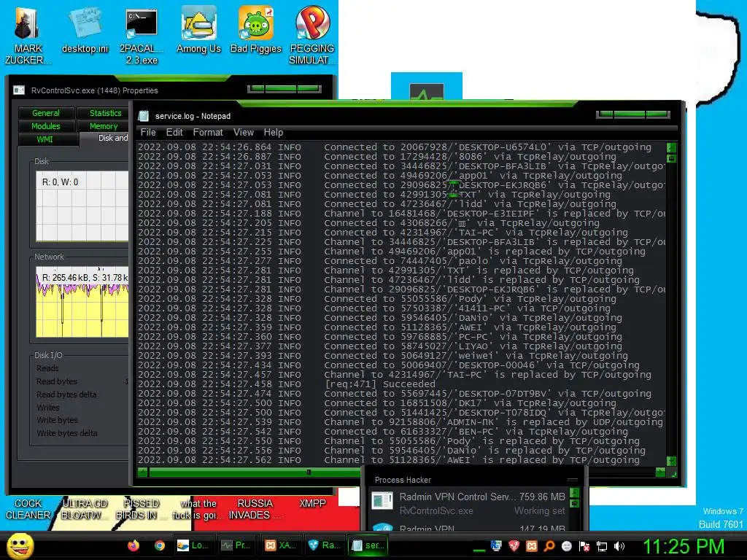Image resolution: width=747 pixels, height=560 pixels.
Task: Click Notepad horizontal scrollbar right arrow
Action: pos(660,472)
